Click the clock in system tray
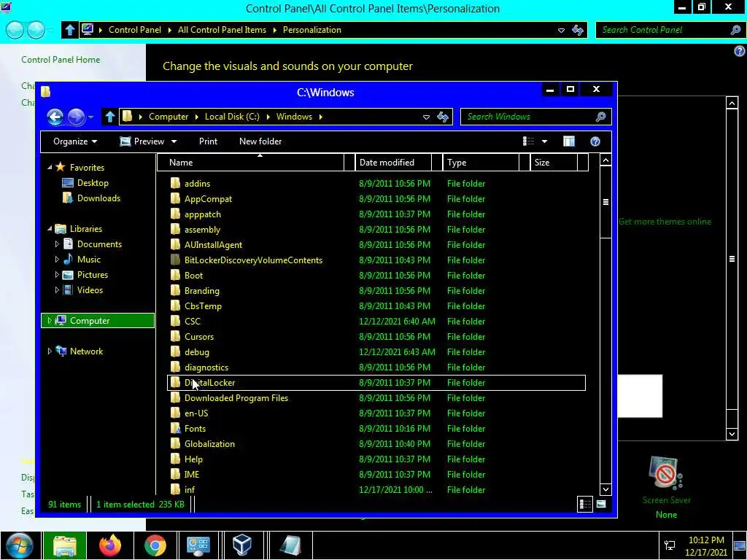The image size is (747, 560). tap(706, 546)
